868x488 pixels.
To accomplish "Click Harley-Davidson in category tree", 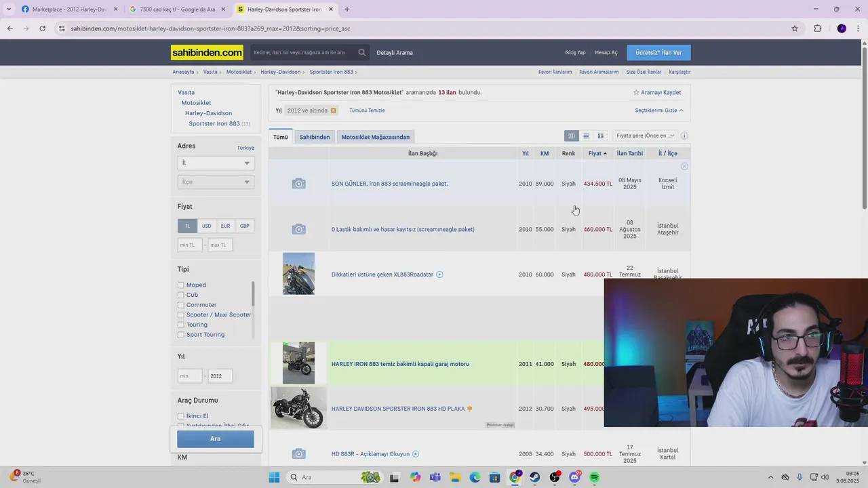I will coord(208,113).
